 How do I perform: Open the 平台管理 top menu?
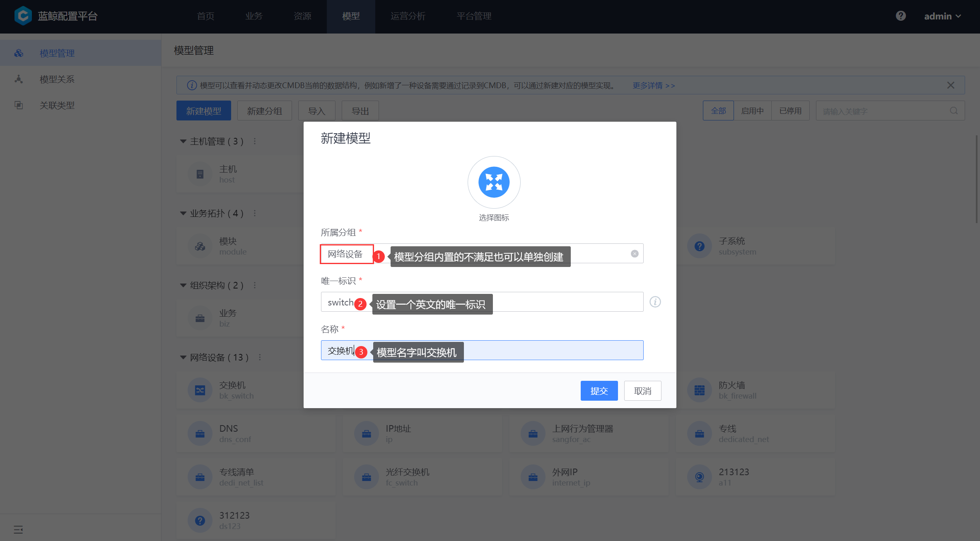474,16
